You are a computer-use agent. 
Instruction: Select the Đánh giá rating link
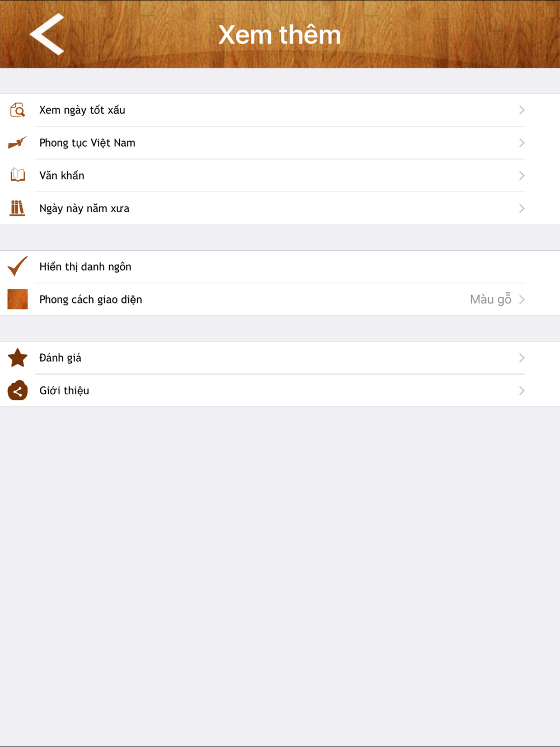click(x=280, y=358)
